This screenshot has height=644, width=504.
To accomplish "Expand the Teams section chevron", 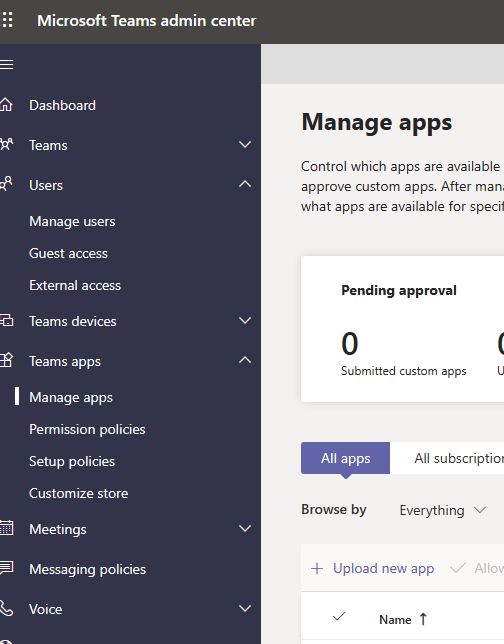I will tap(245, 145).
